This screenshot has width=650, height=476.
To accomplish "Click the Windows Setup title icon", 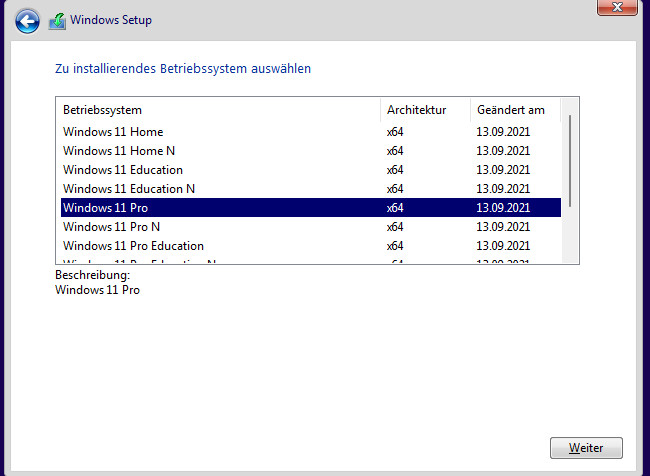I will pos(58,20).
